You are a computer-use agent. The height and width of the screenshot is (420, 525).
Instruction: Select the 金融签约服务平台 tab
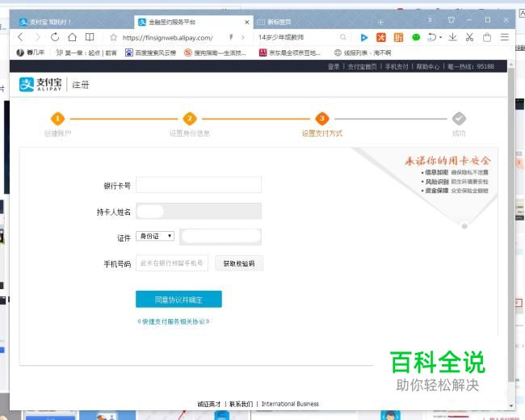tap(194, 22)
